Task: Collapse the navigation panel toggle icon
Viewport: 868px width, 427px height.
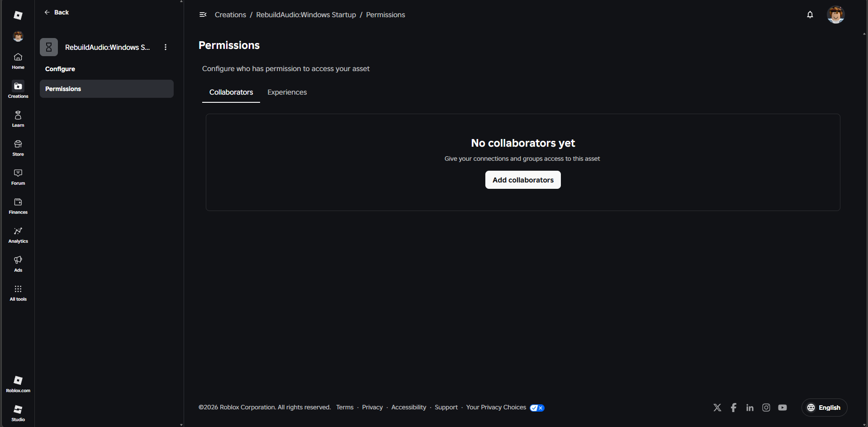Action: click(203, 15)
